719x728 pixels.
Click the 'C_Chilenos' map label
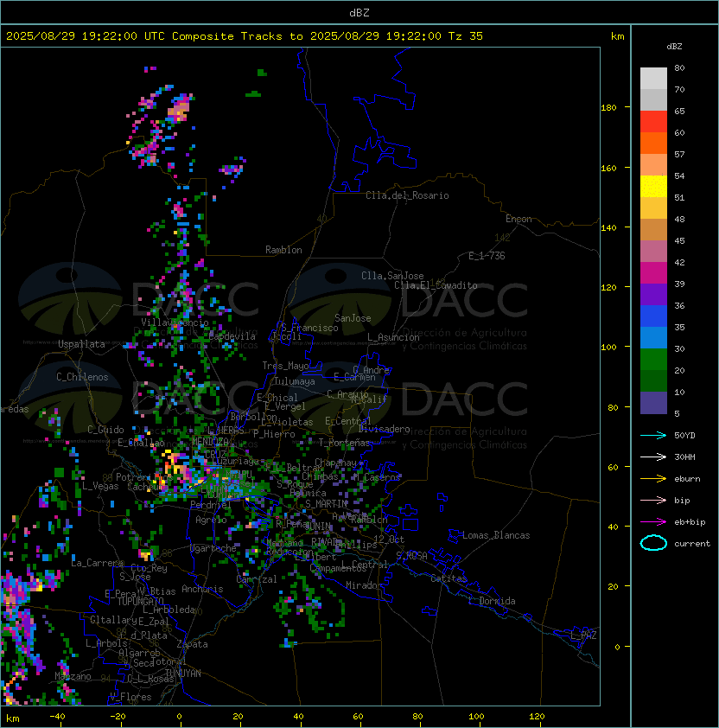tap(82, 377)
